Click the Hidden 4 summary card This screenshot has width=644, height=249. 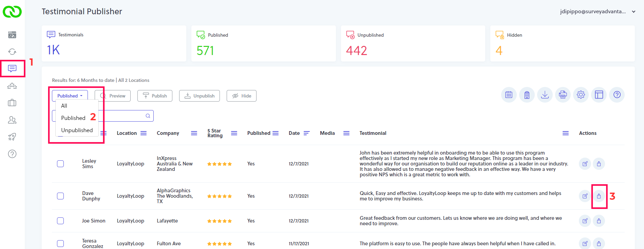tap(563, 43)
